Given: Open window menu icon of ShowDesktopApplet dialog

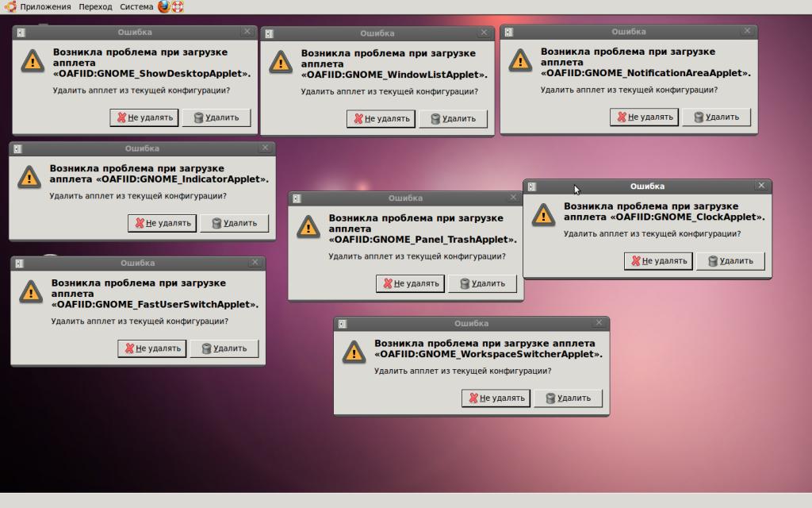Looking at the screenshot, I should 21,33.
